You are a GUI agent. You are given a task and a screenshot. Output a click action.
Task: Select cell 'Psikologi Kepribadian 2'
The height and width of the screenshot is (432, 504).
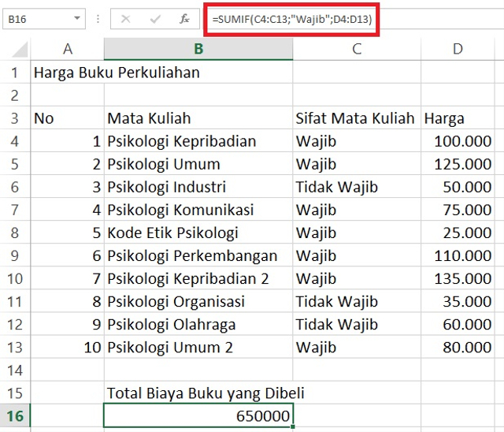click(198, 278)
